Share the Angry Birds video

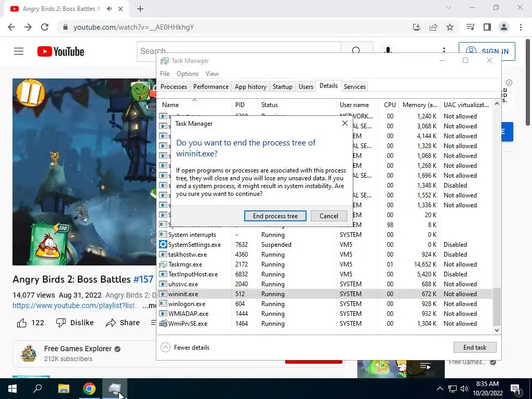pos(123,323)
